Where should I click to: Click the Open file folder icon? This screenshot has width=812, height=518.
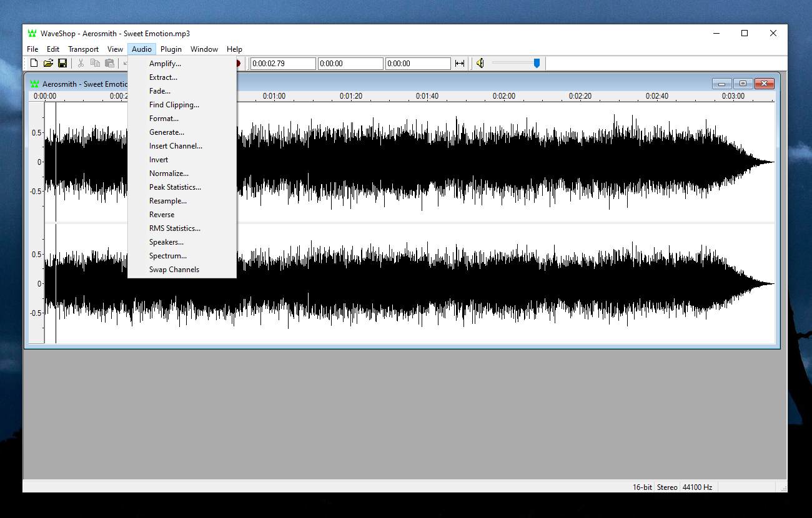[48, 63]
